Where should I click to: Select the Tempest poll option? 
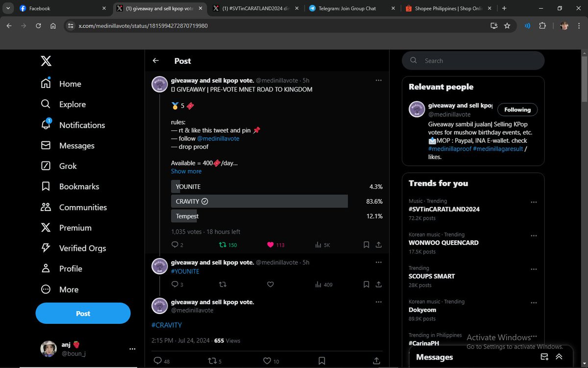tap(277, 216)
